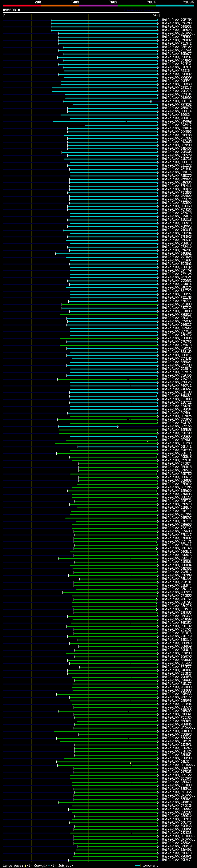Click hit label UniRef100_O65166
197x868 pixels.
coord(176,426)
